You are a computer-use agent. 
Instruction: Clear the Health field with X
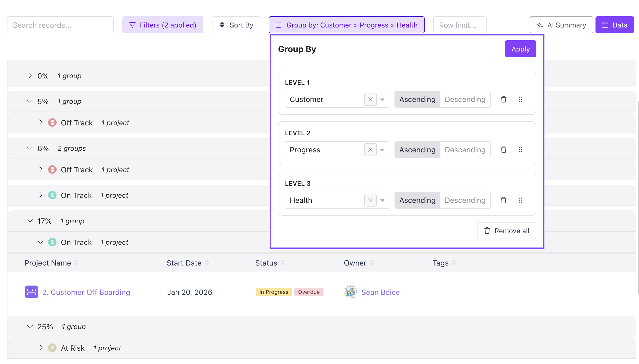click(x=370, y=200)
